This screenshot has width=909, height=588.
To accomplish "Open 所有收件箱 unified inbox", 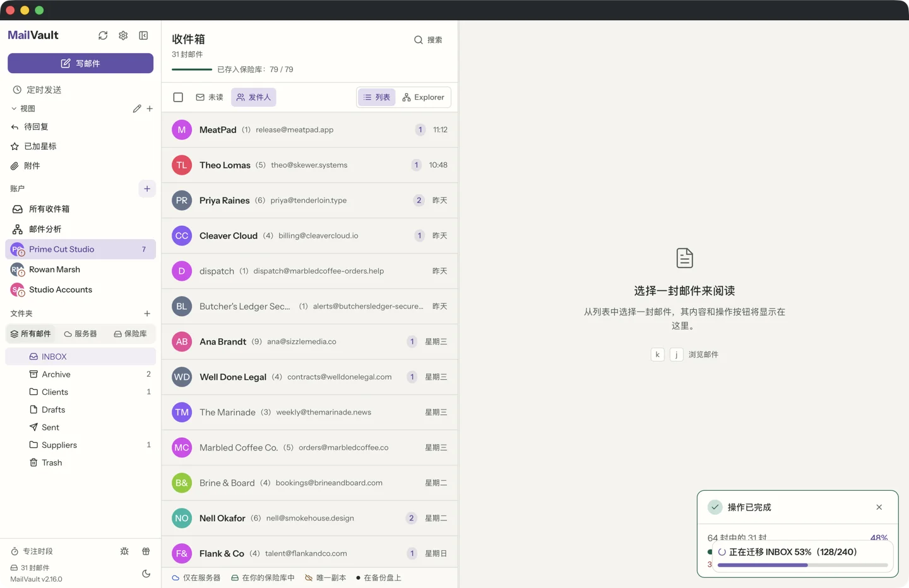I will point(81,209).
